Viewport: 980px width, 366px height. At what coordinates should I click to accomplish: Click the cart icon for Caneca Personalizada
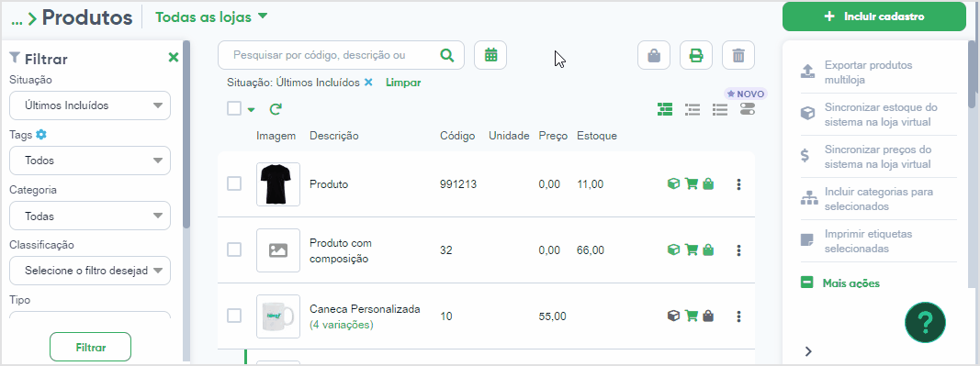click(692, 316)
